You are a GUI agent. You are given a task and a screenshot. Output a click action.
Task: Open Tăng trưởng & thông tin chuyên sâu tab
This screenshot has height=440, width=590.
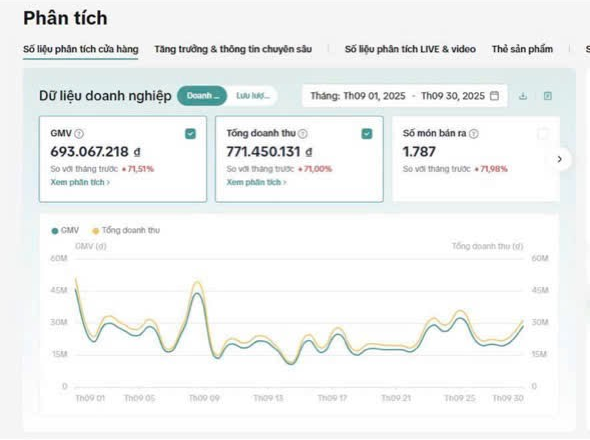[x=233, y=49]
